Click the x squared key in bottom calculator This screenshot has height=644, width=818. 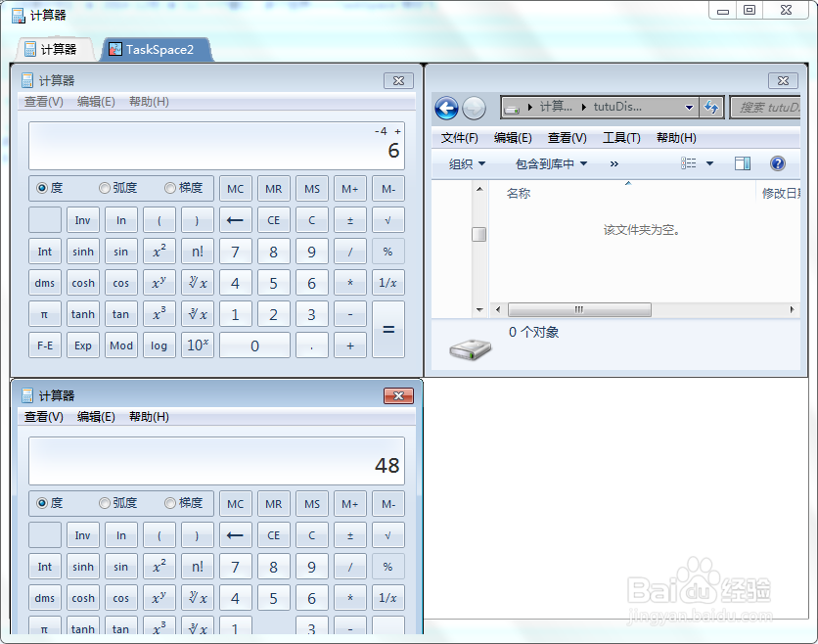click(159, 567)
